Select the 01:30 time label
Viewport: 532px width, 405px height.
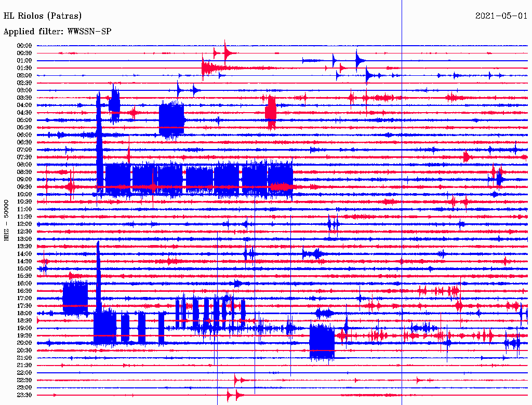point(24,68)
